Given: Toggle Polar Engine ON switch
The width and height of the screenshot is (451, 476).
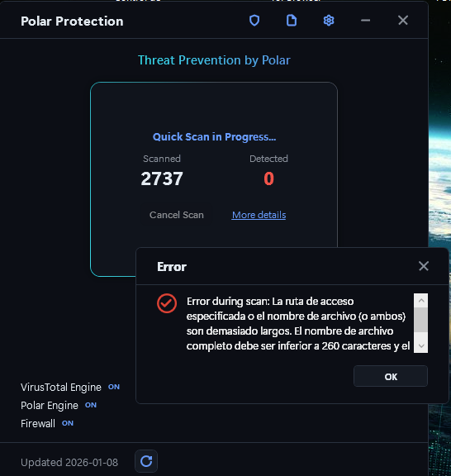Looking at the screenshot, I should tap(91, 405).
